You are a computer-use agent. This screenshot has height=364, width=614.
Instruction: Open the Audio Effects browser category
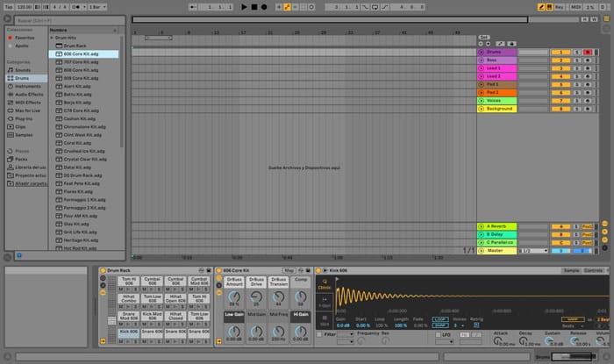(29, 95)
